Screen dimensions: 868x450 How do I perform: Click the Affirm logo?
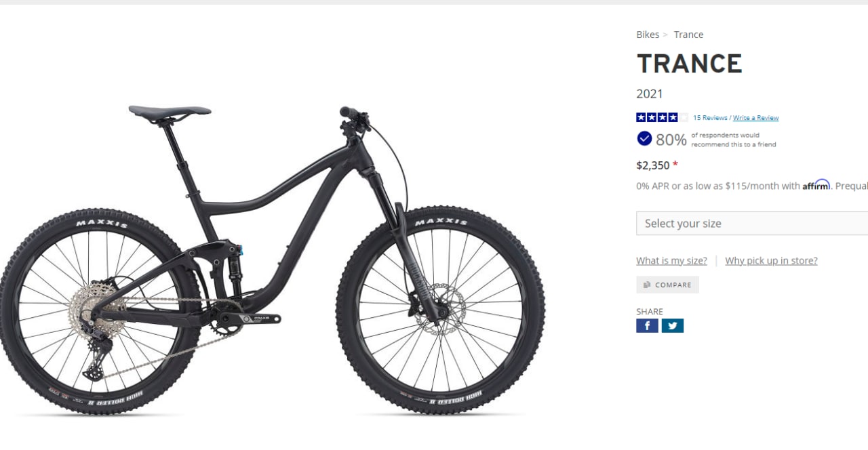[x=816, y=185]
